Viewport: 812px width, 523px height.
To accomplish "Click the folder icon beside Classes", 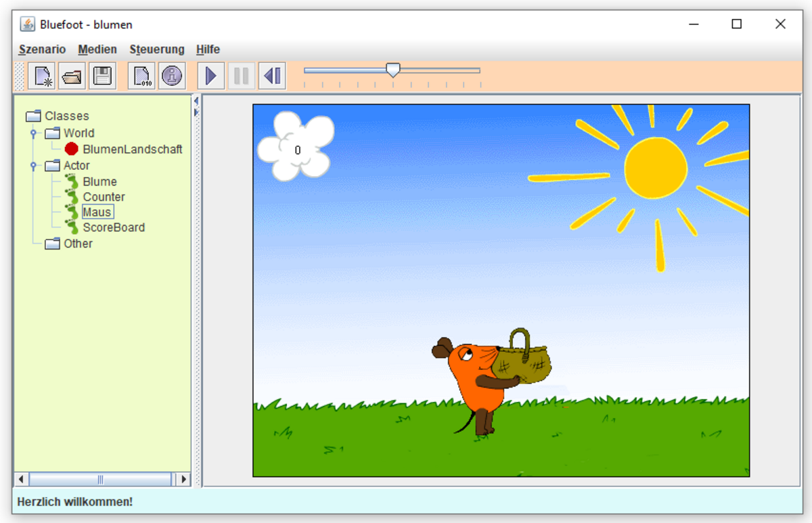I will pos(34,116).
